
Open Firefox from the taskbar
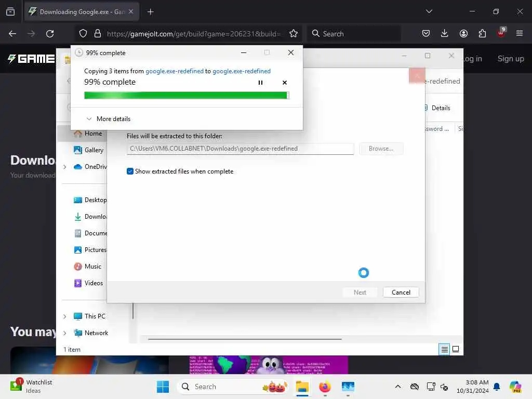pos(325,387)
